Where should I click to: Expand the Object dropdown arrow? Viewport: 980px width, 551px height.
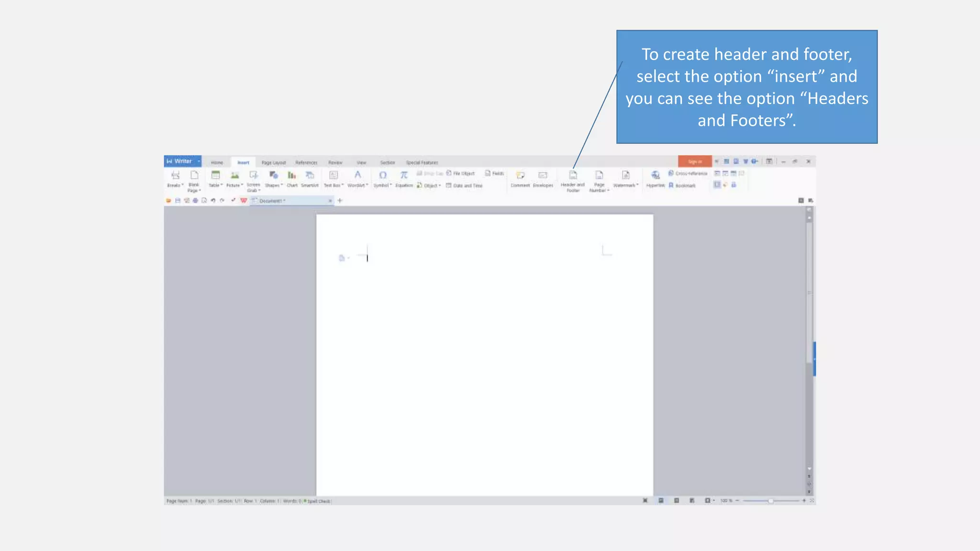(440, 186)
